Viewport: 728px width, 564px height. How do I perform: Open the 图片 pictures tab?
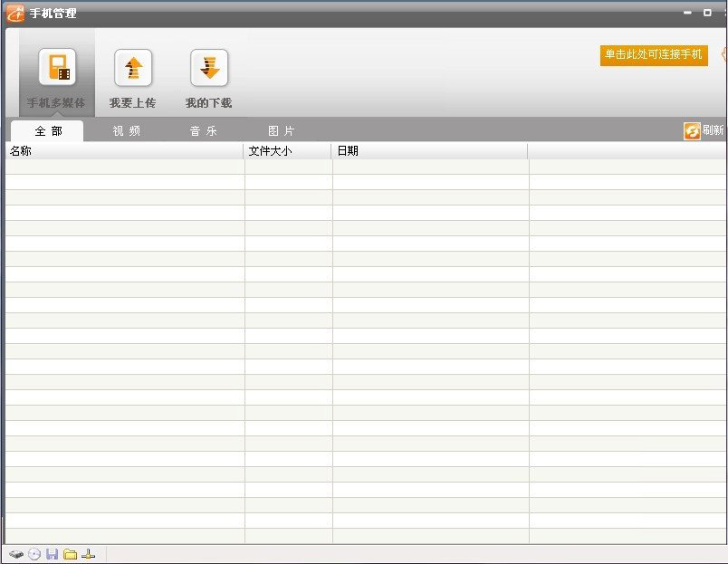[x=281, y=131]
